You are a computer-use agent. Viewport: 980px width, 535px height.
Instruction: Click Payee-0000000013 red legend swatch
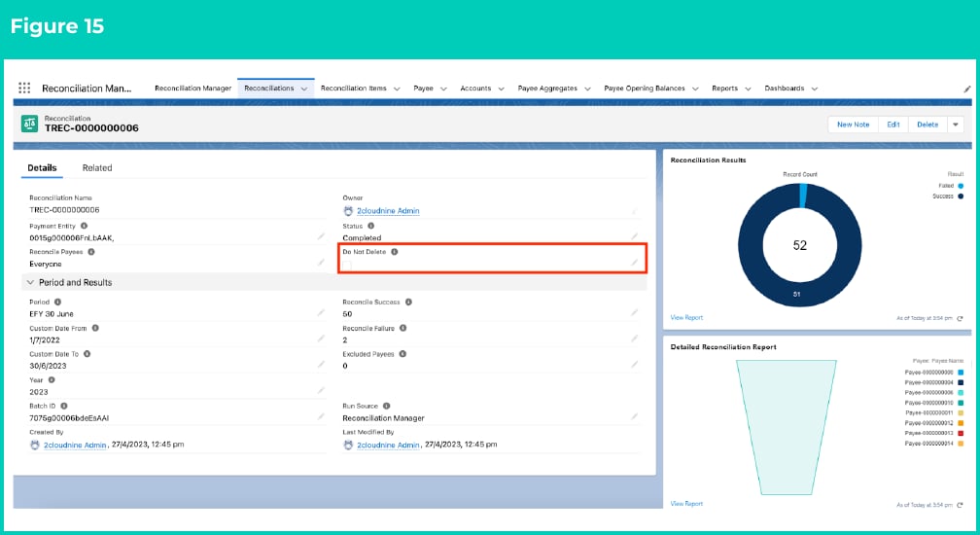tap(961, 433)
